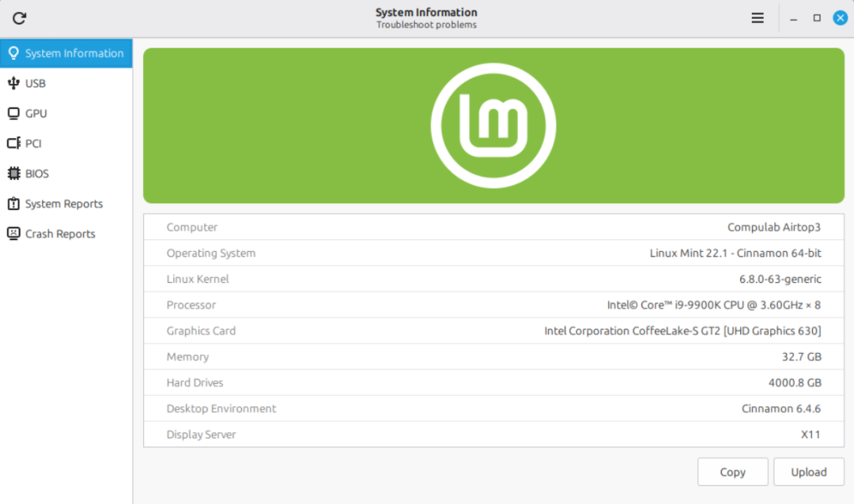Minimize the System Information window
Viewport: 854px width, 504px height.
(794, 18)
